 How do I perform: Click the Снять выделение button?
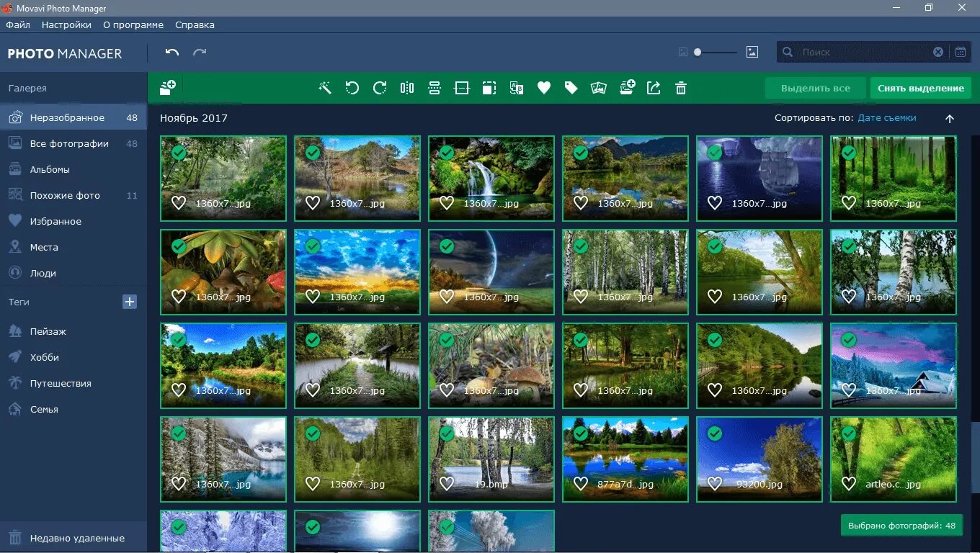pyautogui.click(x=921, y=88)
